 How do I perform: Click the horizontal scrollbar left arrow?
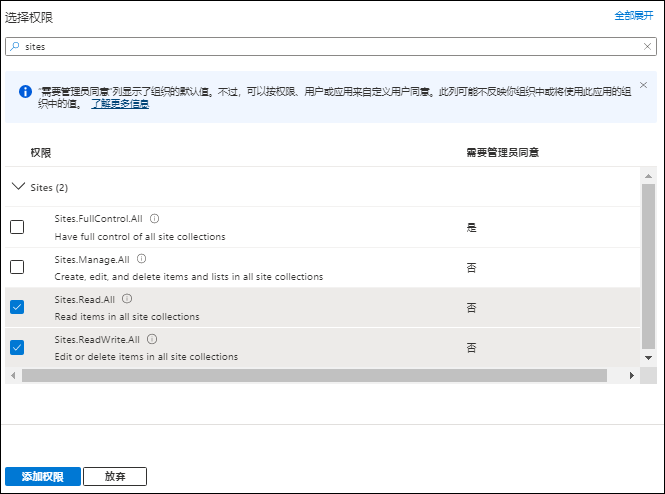(x=13, y=376)
